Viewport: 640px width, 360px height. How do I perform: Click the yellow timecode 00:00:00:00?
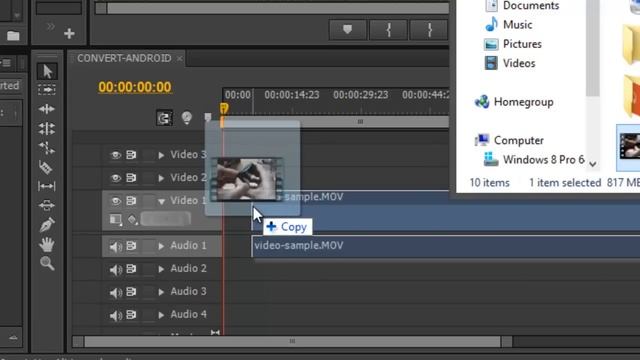tap(135, 87)
